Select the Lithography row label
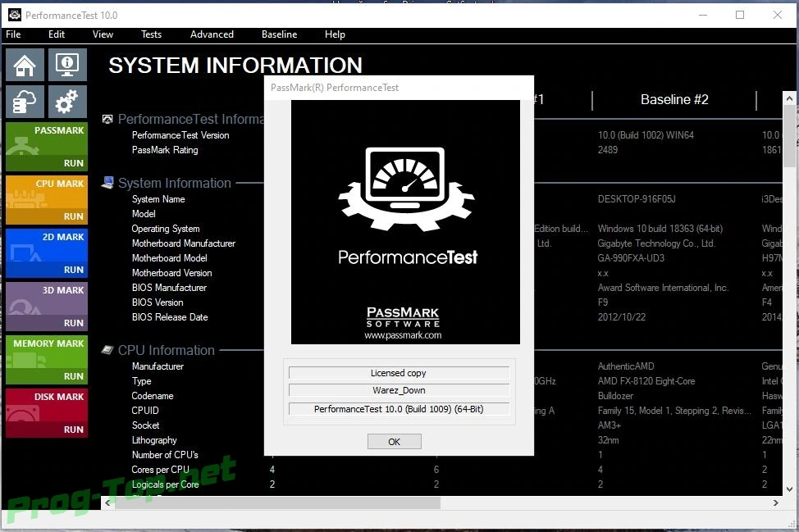799x532 pixels. tap(154, 440)
